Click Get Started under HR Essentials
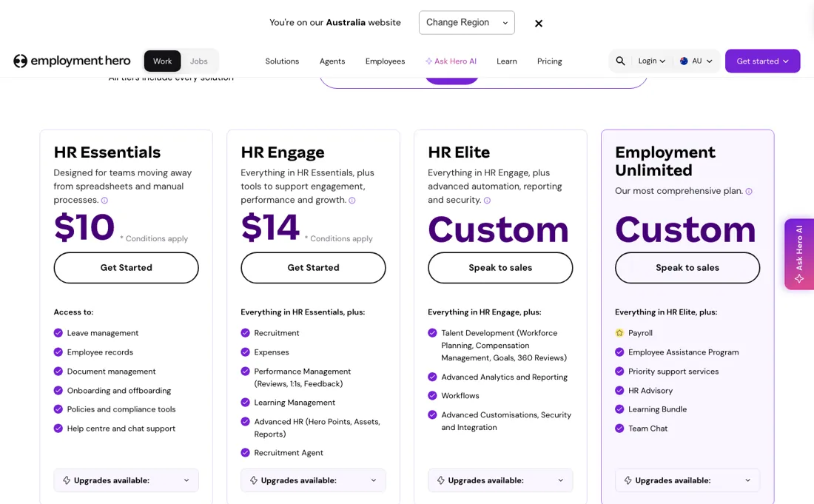Screen dimensions: 814x504 point(126,268)
